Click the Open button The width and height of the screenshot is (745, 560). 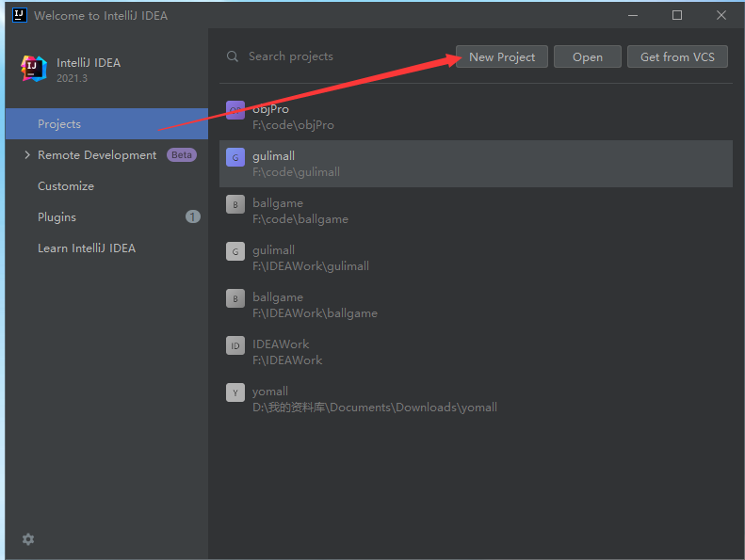click(x=588, y=56)
